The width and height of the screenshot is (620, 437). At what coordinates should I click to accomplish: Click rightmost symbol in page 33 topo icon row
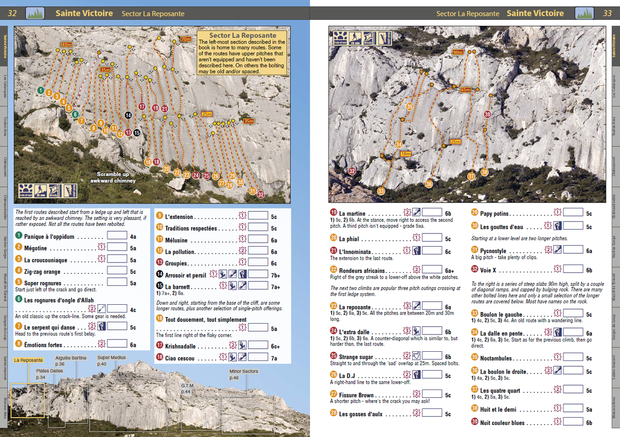coord(385,38)
